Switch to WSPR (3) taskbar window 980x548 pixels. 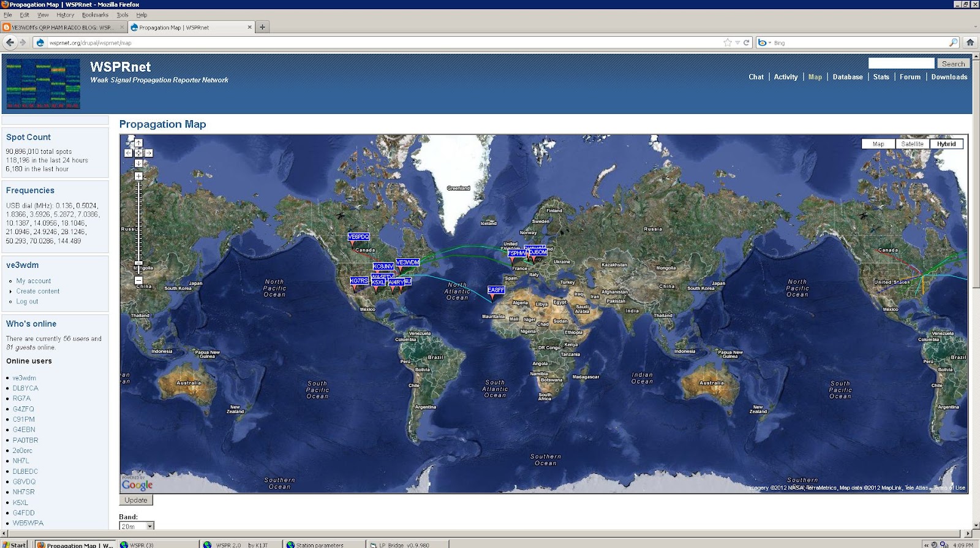click(x=157, y=544)
